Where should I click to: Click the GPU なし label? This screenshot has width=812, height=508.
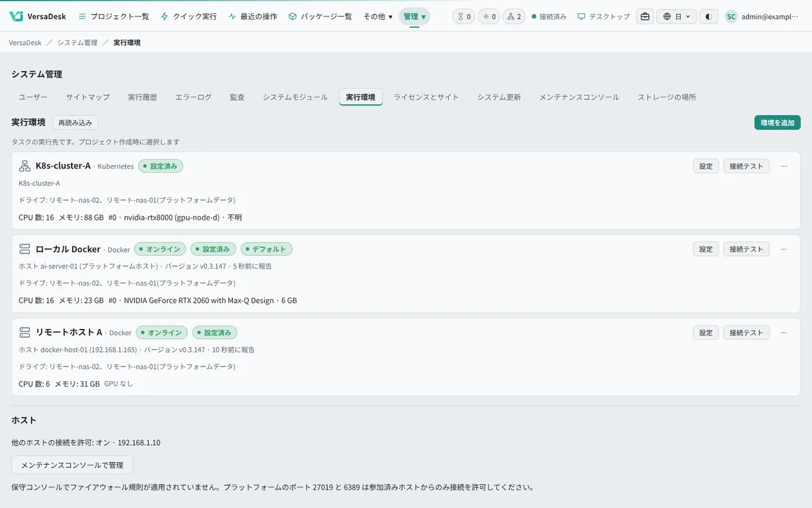click(119, 384)
